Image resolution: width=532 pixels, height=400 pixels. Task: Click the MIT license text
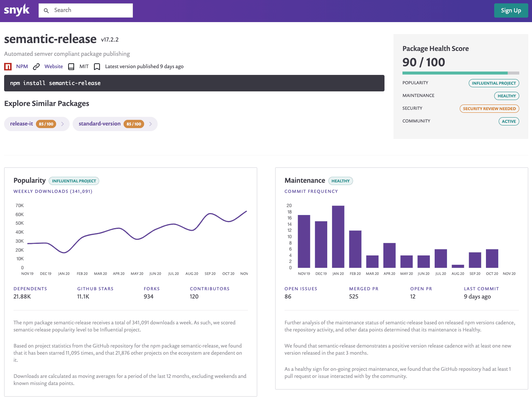(x=84, y=66)
